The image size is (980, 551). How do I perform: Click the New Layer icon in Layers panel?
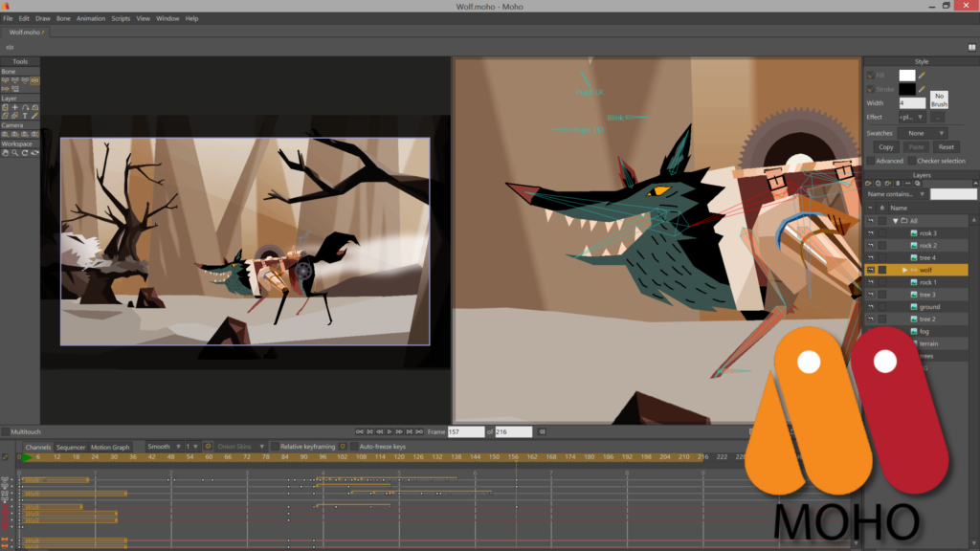868,184
